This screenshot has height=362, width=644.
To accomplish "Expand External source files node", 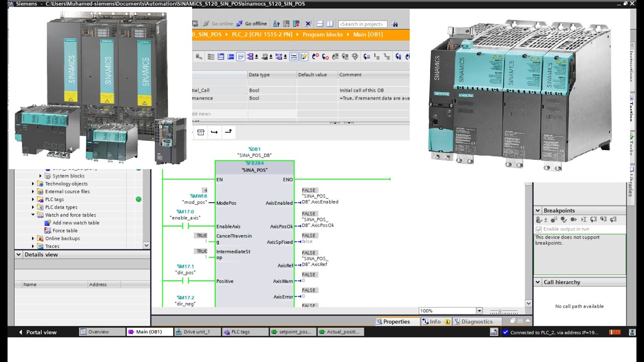I will [x=33, y=192].
